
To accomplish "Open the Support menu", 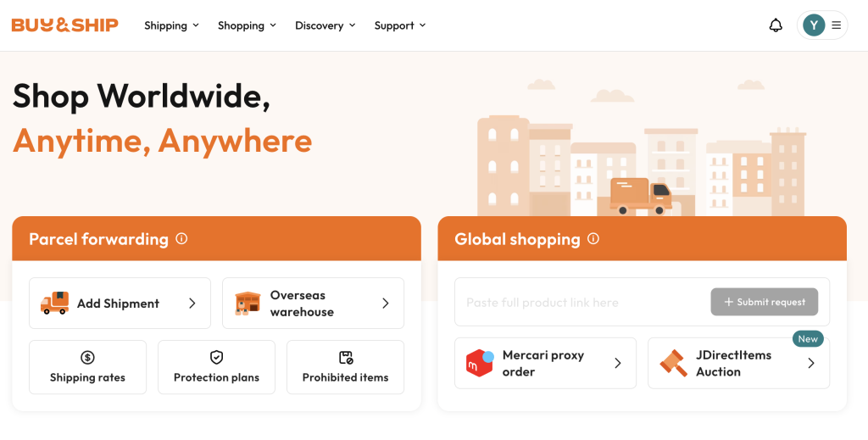I will pyautogui.click(x=399, y=25).
